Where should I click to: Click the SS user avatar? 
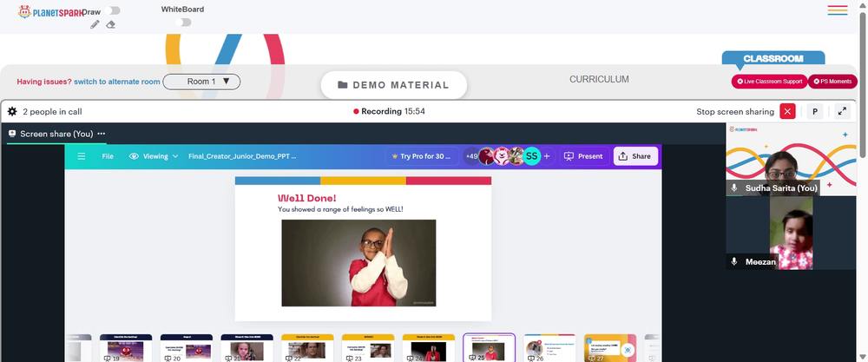coord(531,156)
